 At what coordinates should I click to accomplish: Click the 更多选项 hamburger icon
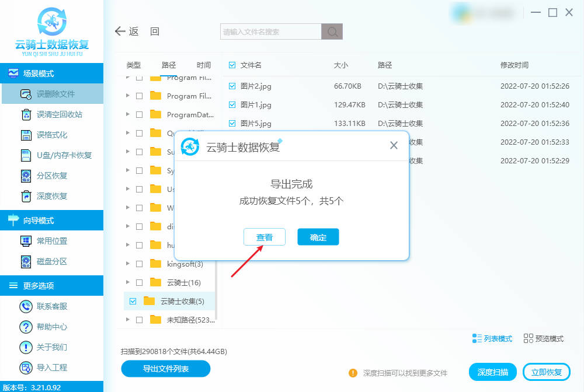[13, 286]
